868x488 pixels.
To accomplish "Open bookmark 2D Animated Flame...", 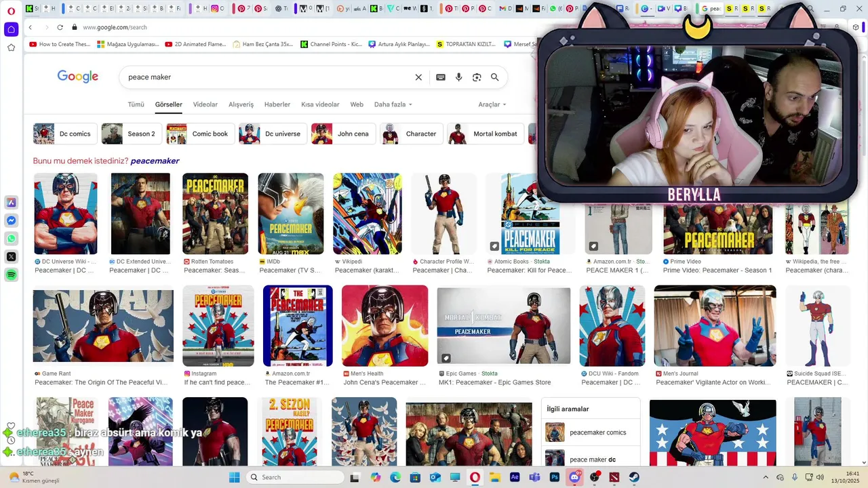I will tap(195, 44).
